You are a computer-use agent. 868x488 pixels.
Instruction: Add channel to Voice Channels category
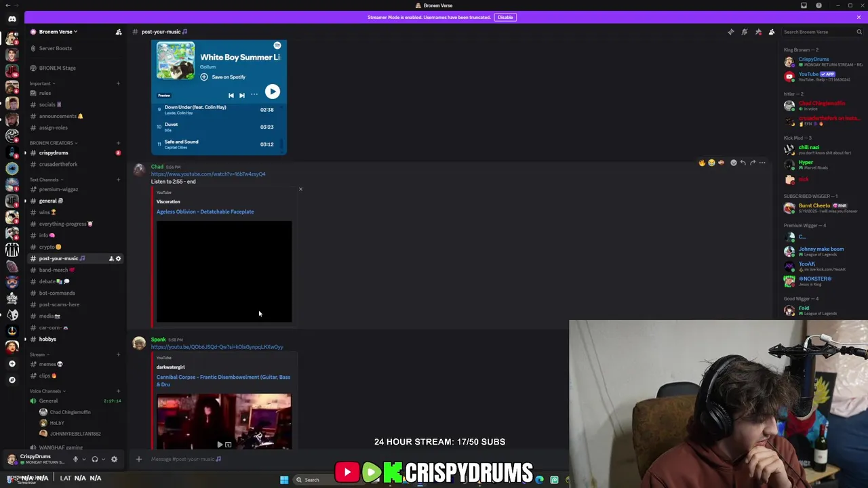(x=118, y=391)
